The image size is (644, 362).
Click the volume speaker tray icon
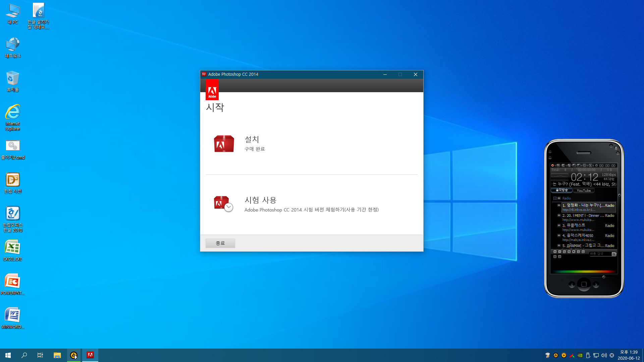point(604,355)
